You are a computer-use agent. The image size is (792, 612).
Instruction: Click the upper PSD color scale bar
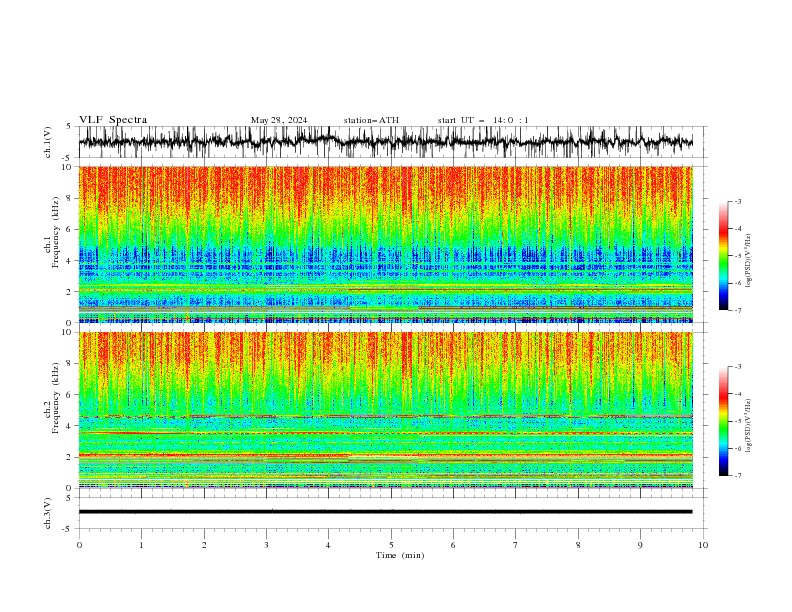pyautogui.click(x=723, y=256)
